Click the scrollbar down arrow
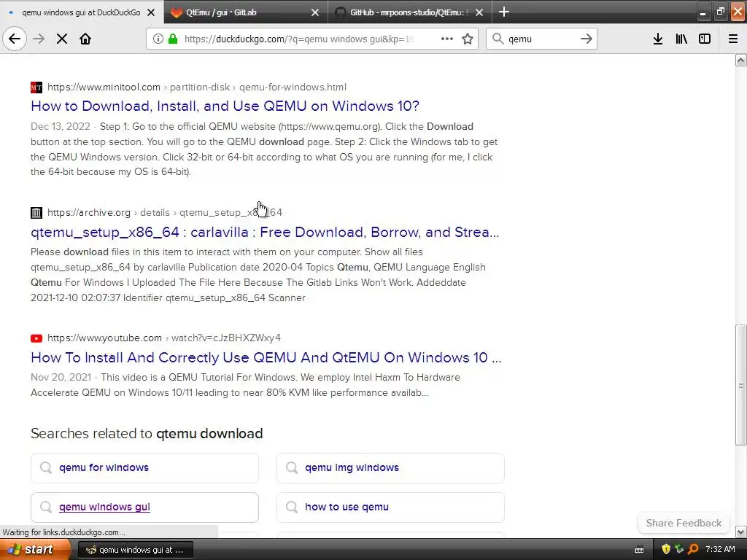Image resolution: width=747 pixels, height=560 pixels. click(x=740, y=532)
